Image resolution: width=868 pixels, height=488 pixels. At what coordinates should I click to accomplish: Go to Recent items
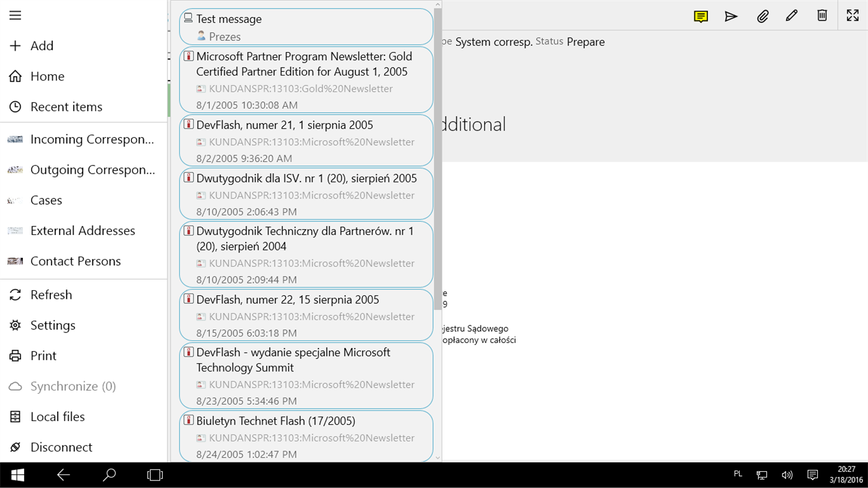(66, 107)
